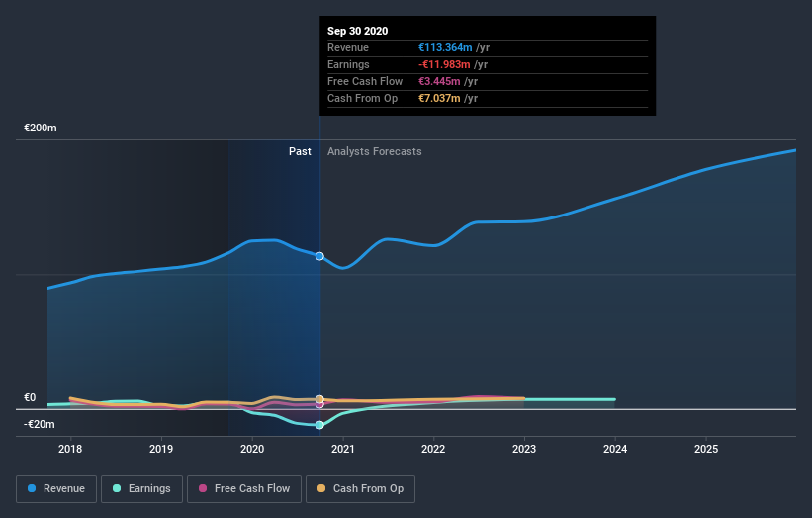Click the 'Past' label on chart
This screenshot has height=518, width=812.
300,151
